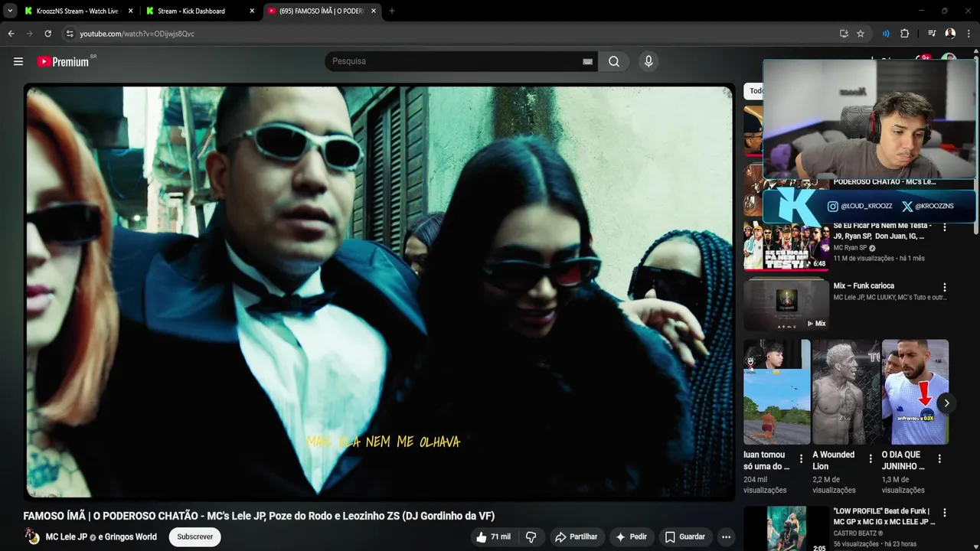The width and height of the screenshot is (980, 551).
Task: Open Se Eu Ficar Pa Nem Me Testa thumbnail
Action: 786,246
